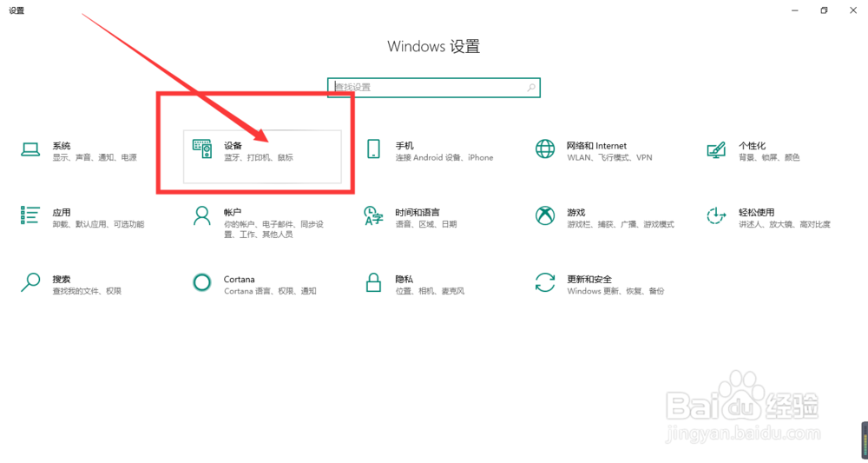
Task: Restore down the 设置 window
Action: 824,10
